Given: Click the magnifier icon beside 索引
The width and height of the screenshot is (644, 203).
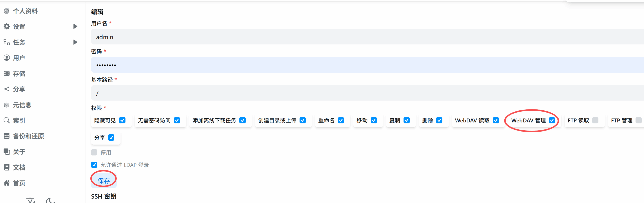Looking at the screenshot, I should (7, 120).
